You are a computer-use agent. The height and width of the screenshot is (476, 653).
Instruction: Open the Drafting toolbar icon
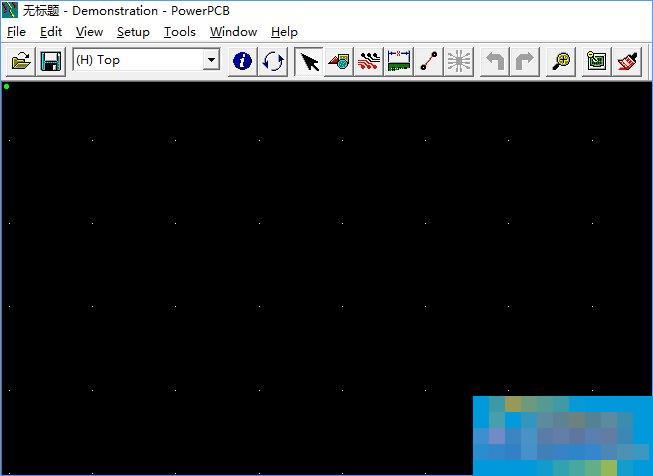point(339,61)
